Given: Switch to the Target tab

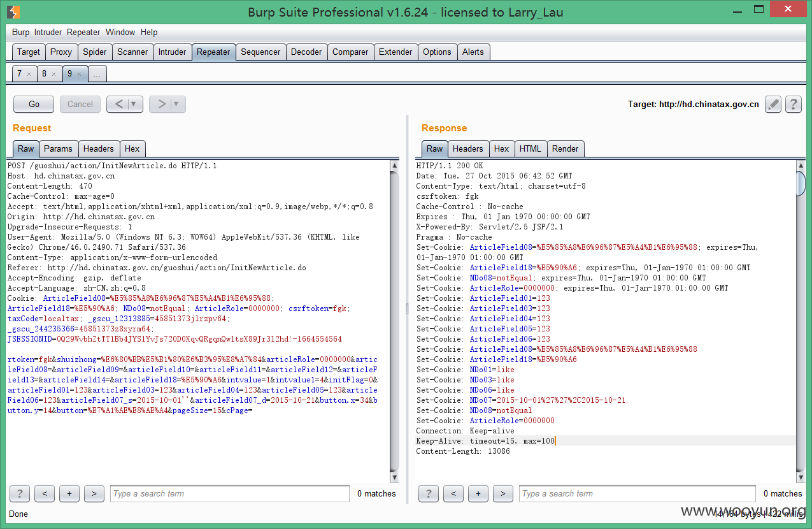Looking at the screenshot, I should (29, 52).
